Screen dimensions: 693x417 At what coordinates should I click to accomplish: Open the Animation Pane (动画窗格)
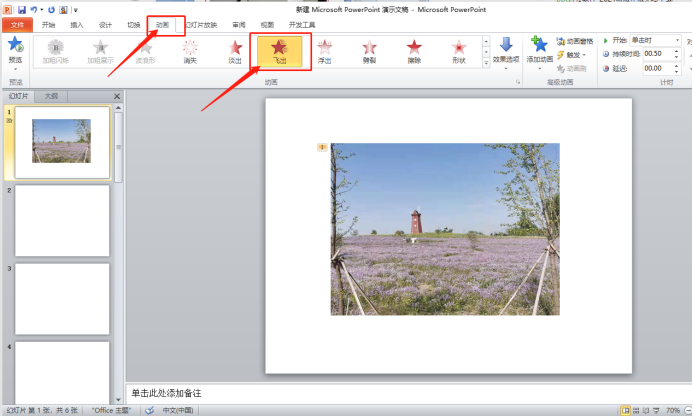tap(574, 41)
